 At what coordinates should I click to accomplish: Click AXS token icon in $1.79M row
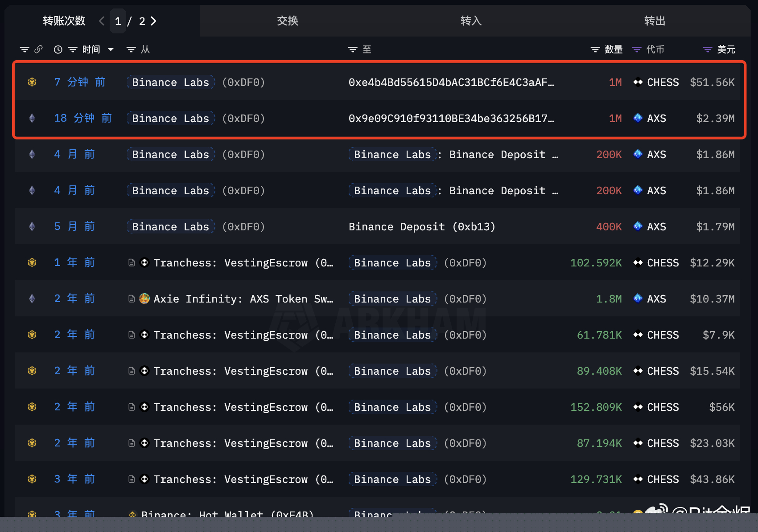click(x=638, y=226)
